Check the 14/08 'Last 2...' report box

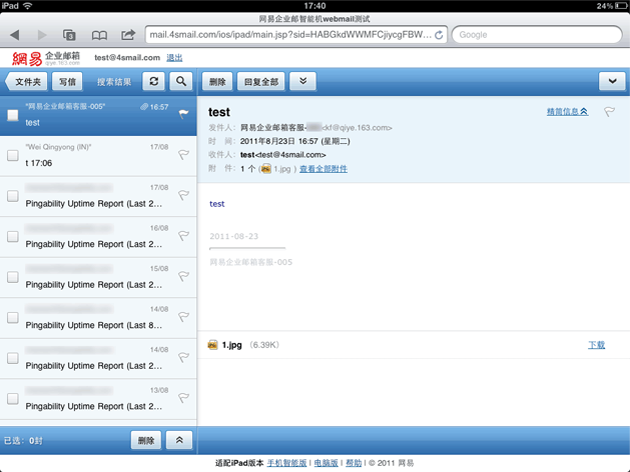[13, 358]
